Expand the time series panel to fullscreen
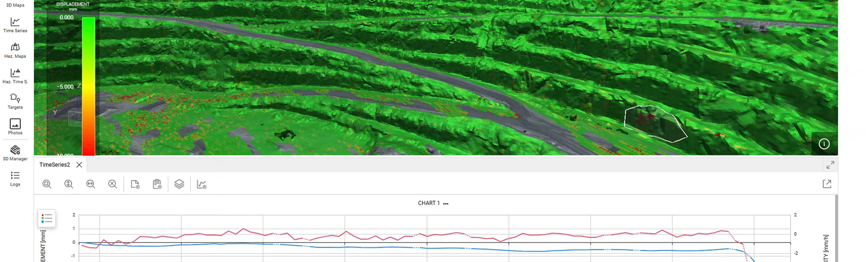Image resolution: width=868 pixels, height=262 pixels. click(x=830, y=165)
